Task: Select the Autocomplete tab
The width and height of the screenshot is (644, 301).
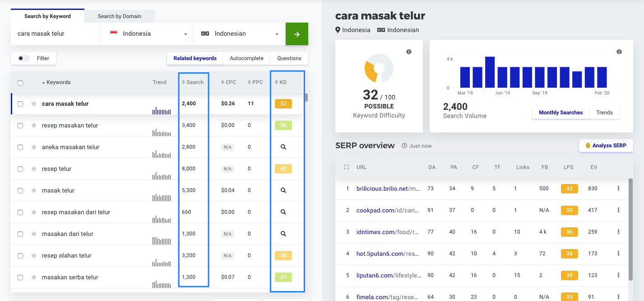Action: tap(246, 58)
